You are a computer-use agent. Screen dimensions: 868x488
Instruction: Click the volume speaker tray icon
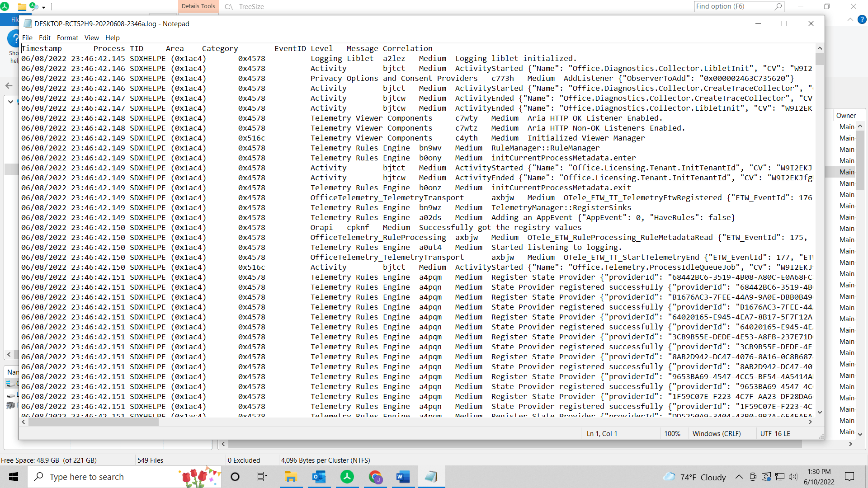[x=793, y=477]
